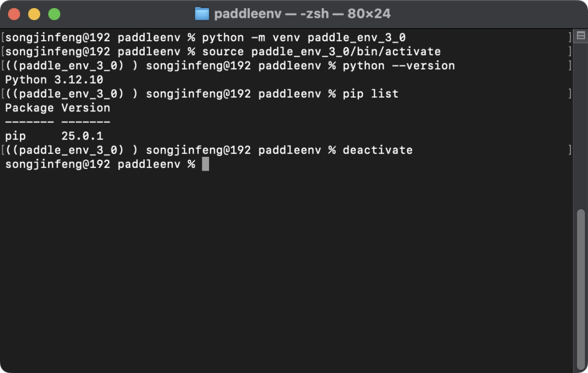Click the left bracket mark of first command line
The height and width of the screenshot is (373, 588).
click(x=2, y=38)
